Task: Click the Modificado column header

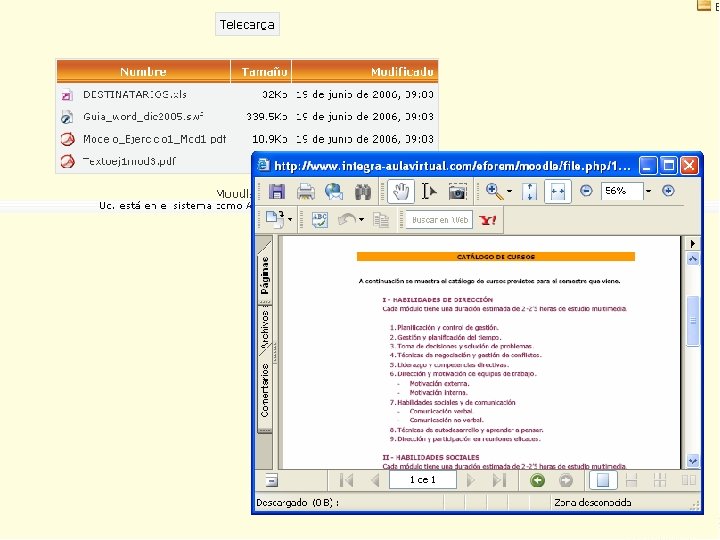Action: tap(365, 72)
